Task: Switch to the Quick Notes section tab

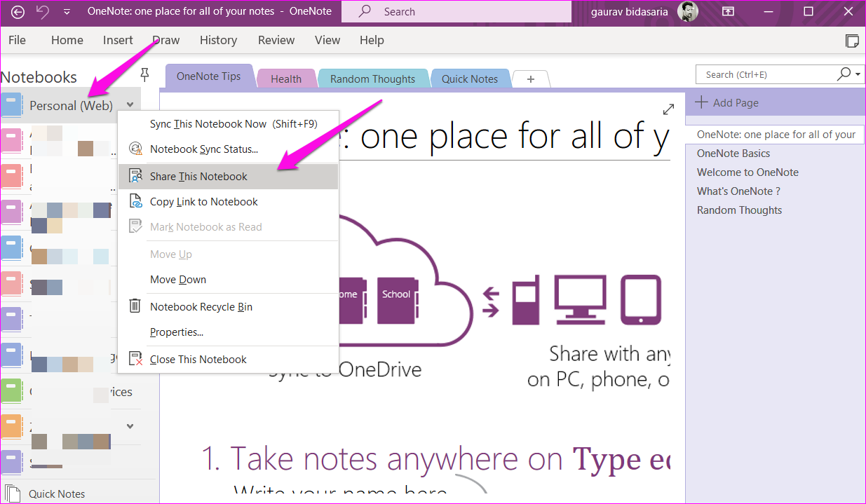Action: coord(470,79)
